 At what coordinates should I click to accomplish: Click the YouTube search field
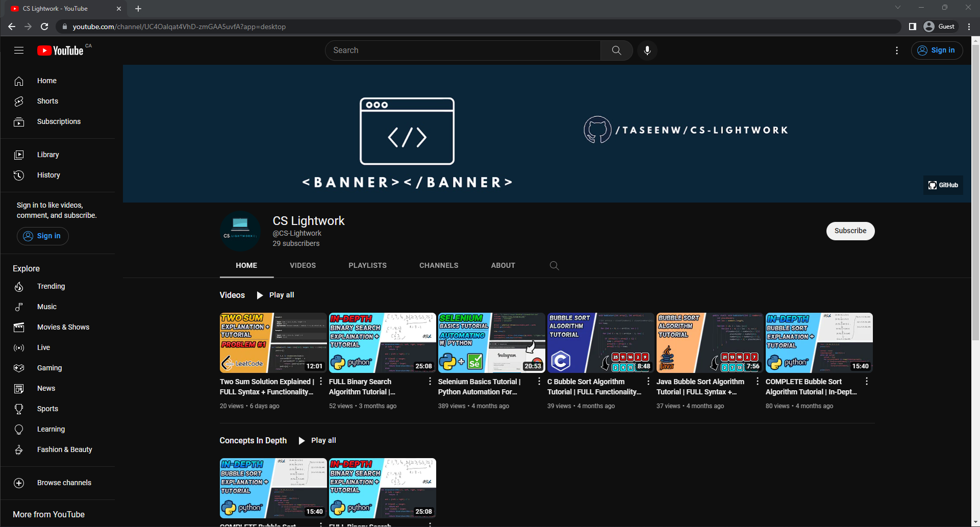463,51
